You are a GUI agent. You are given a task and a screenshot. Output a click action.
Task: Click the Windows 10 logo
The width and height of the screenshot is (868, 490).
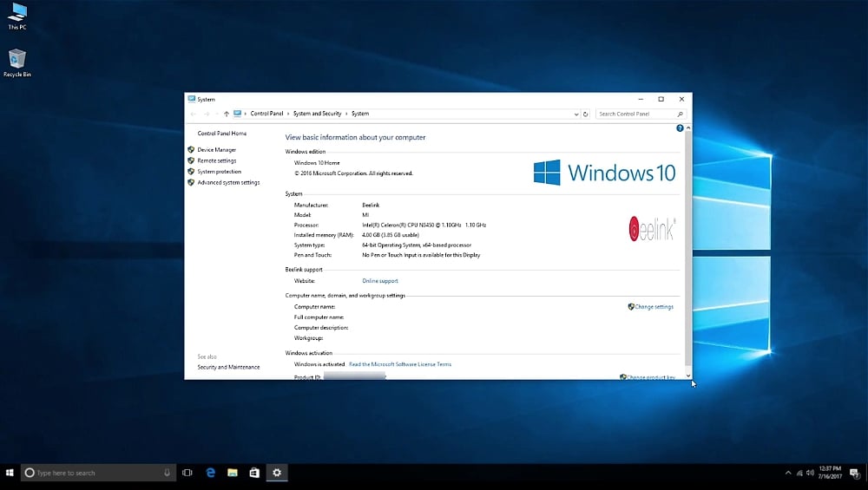coord(604,173)
